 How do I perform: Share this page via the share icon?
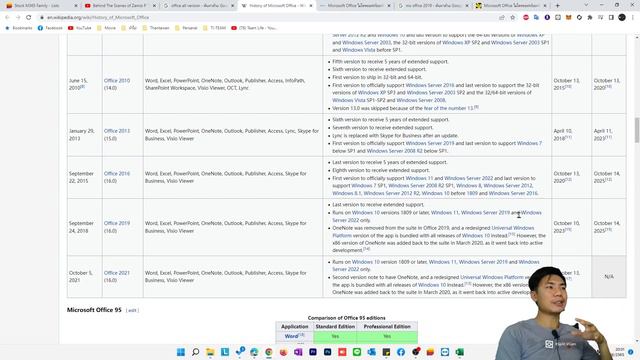point(502,18)
